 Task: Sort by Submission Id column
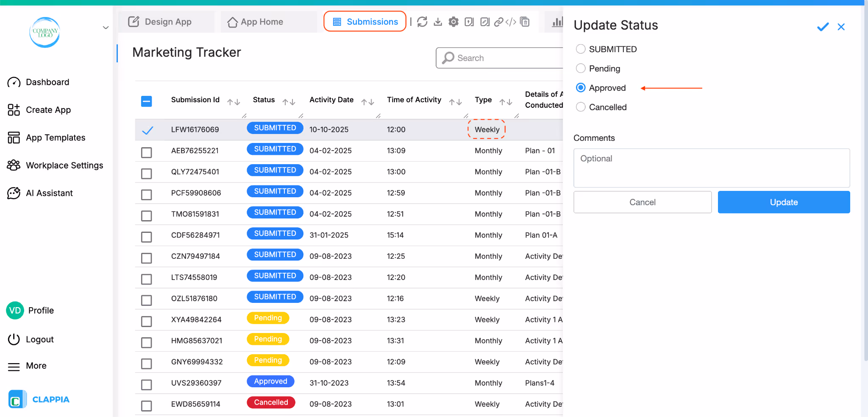(234, 102)
